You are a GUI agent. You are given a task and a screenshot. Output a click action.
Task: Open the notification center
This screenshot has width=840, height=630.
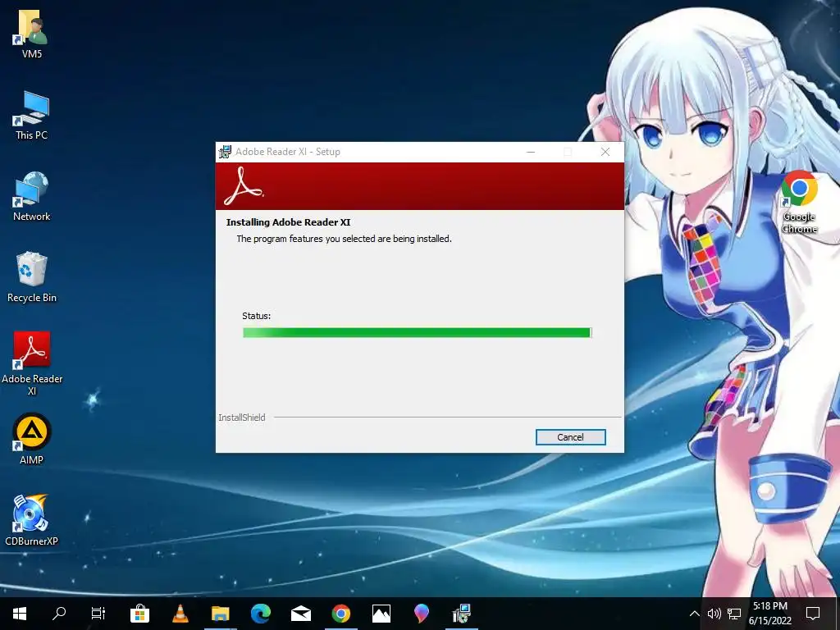(x=813, y=614)
